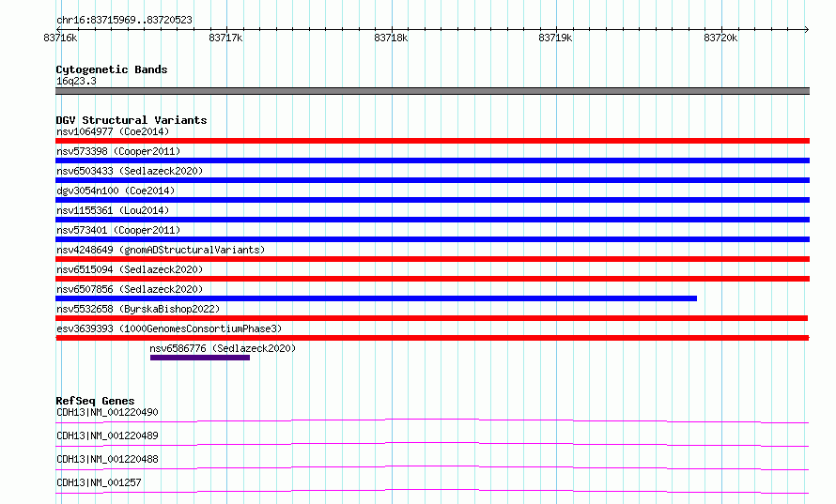Click the 83717k ruler tick label
This screenshot has width=836, height=504.
tap(225, 38)
